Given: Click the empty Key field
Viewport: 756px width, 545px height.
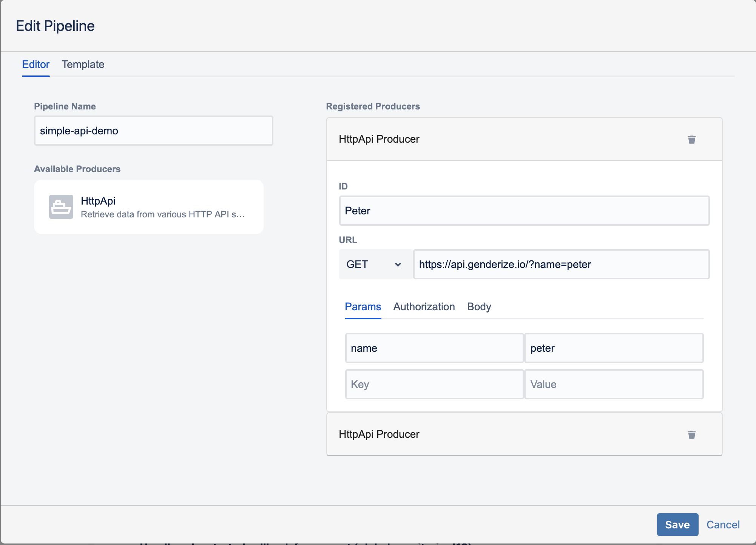Looking at the screenshot, I should (x=434, y=384).
